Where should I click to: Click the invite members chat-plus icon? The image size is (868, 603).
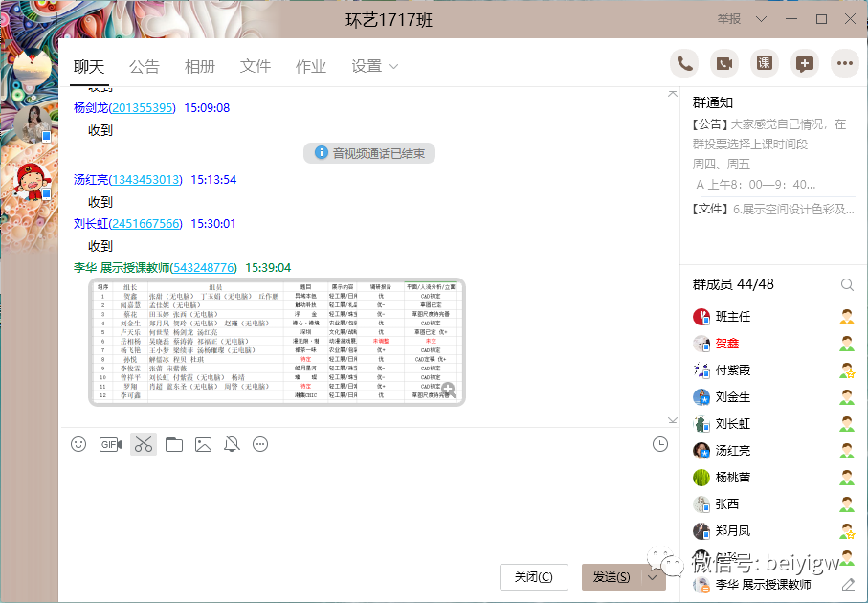point(805,64)
